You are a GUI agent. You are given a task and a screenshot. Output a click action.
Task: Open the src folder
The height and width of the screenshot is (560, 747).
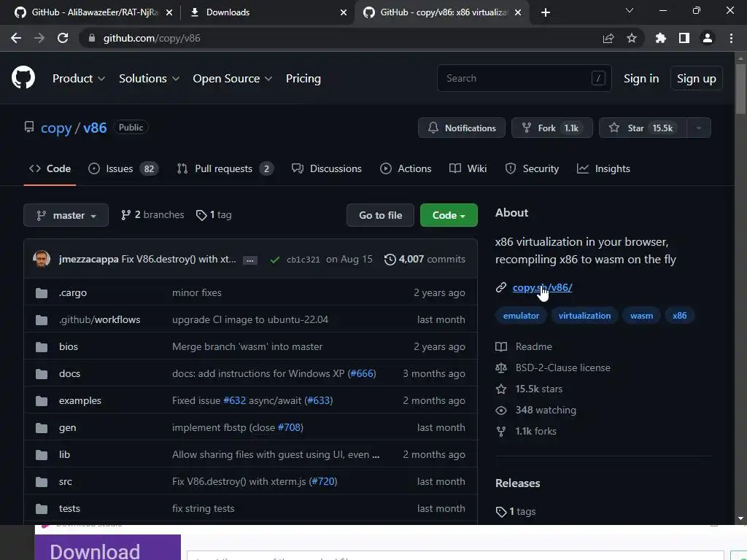pyautogui.click(x=65, y=482)
